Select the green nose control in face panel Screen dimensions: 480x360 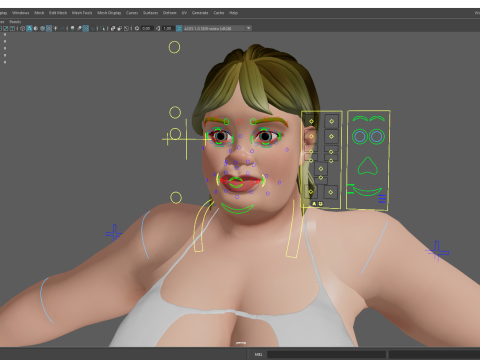click(x=367, y=166)
